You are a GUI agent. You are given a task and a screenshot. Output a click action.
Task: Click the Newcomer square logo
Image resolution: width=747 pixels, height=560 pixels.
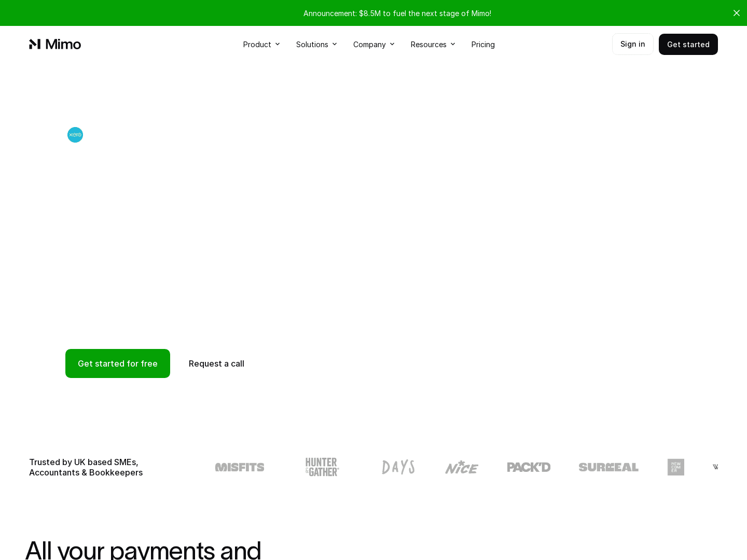pos(675,467)
